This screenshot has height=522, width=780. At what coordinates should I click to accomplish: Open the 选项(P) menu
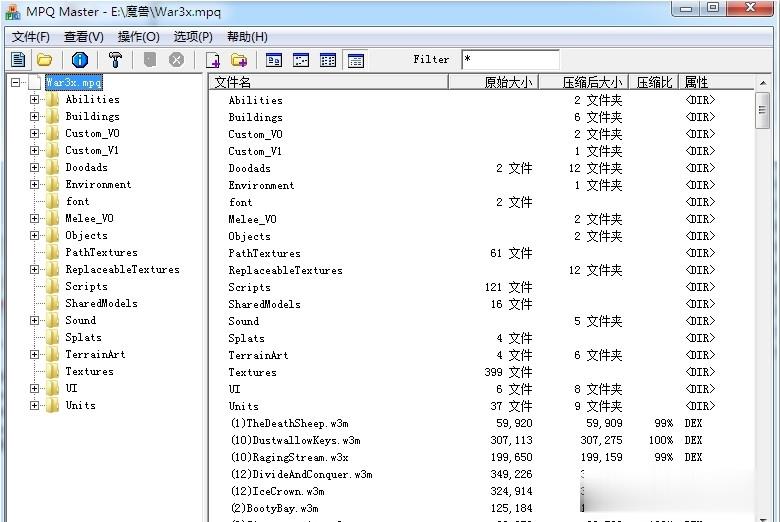[193, 37]
